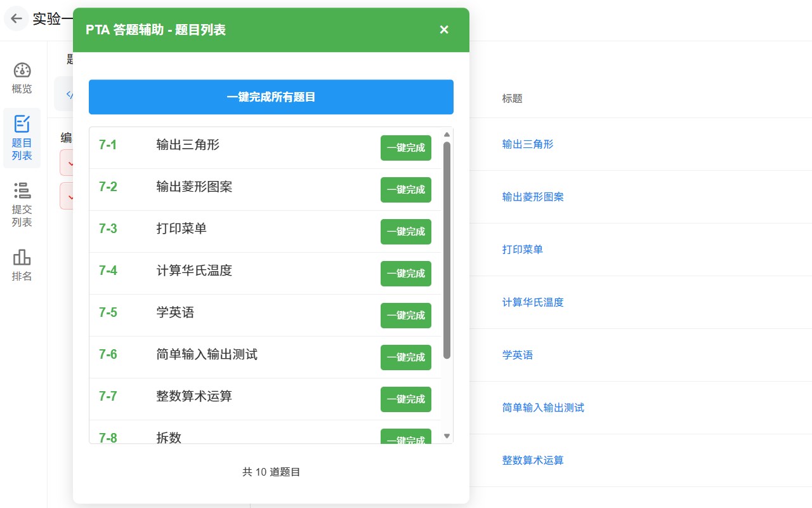Click the dialog list scrollbar thumb

coord(447,250)
